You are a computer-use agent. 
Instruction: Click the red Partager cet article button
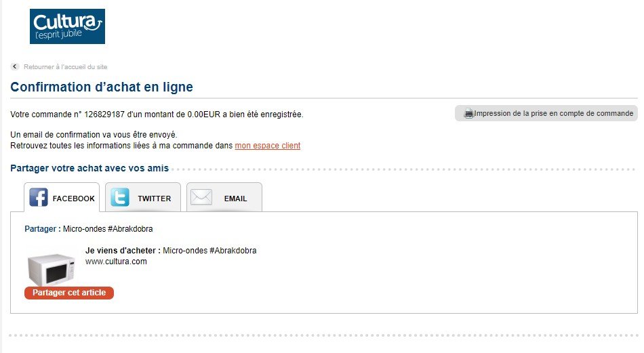click(x=69, y=293)
